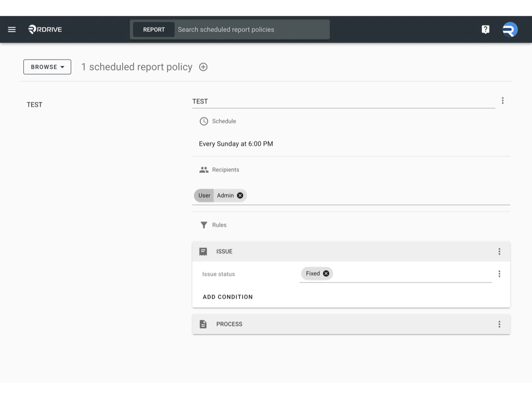Click the Recipients people icon
The image size is (532, 399).
tap(203, 169)
